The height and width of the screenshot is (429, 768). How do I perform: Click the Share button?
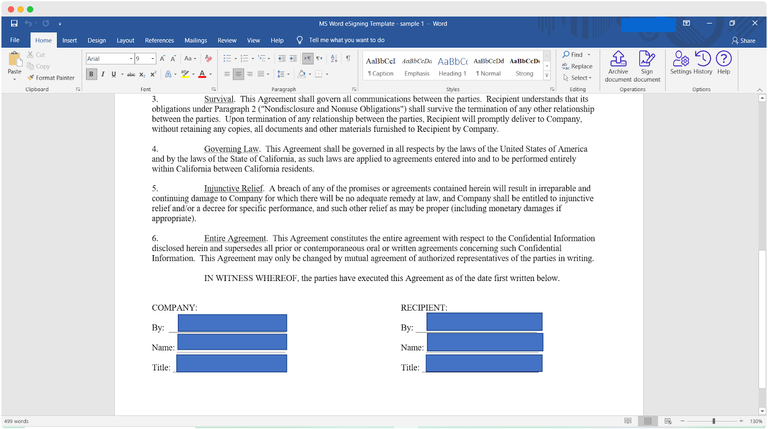(x=743, y=40)
